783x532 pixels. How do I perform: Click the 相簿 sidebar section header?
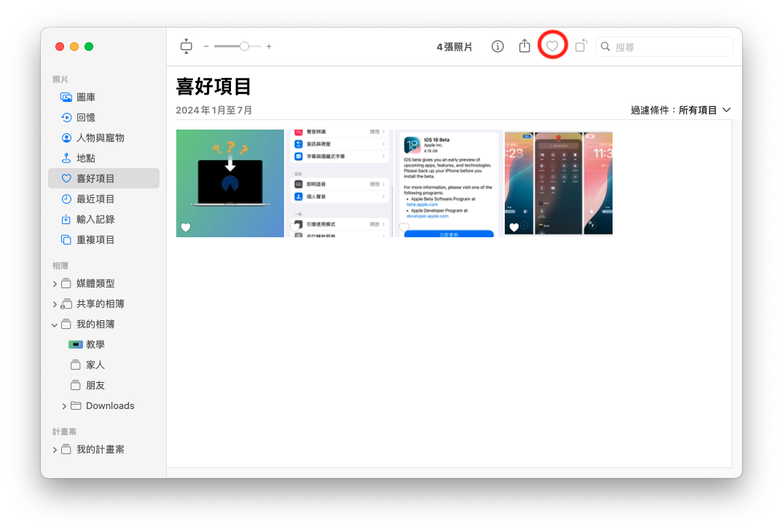(x=60, y=266)
